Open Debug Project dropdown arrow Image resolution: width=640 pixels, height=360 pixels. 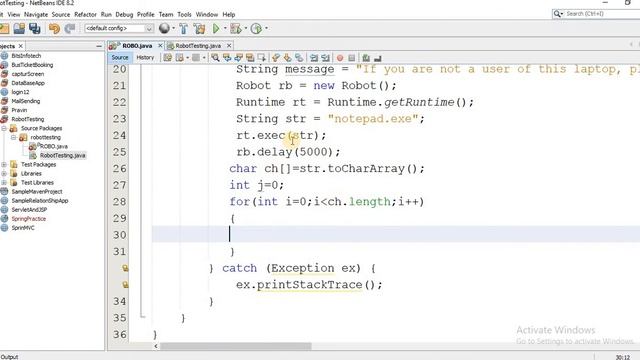pos(246,28)
